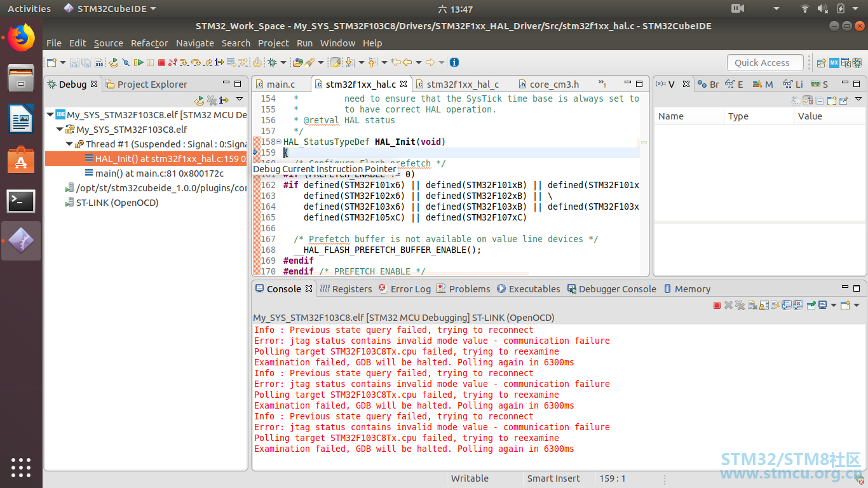868x488 pixels.
Task: Click the New file toolbar icon
Action: (51, 62)
